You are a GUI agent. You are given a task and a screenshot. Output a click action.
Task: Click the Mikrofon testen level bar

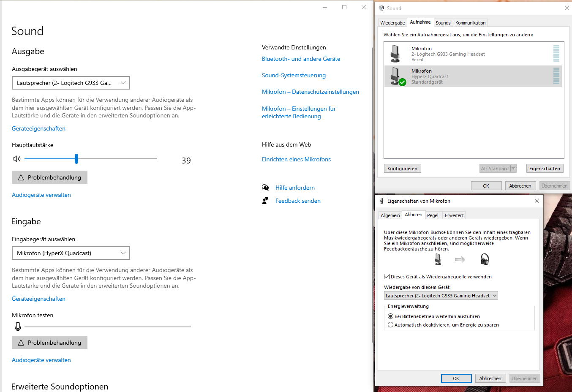point(108,327)
